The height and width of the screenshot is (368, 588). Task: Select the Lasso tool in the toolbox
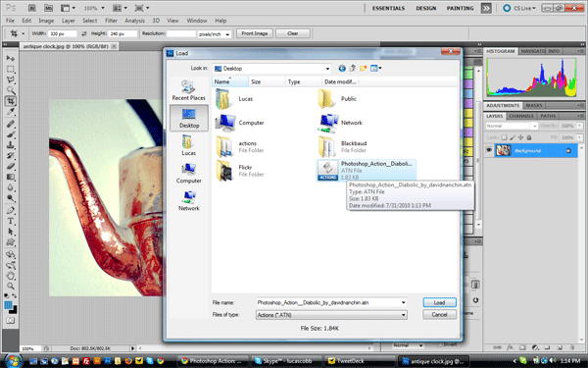pyautogui.click(x=11, y=79)
